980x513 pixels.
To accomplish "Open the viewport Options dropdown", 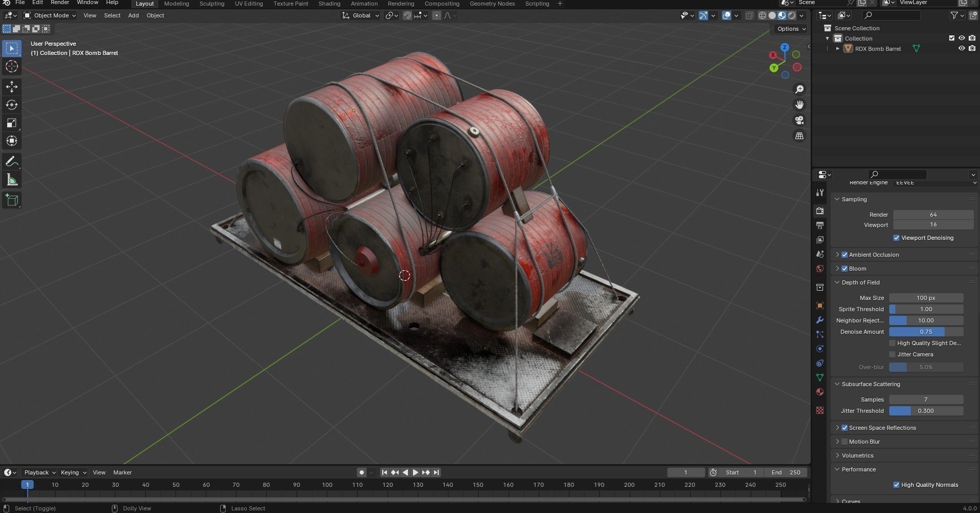I will [791, 29].
